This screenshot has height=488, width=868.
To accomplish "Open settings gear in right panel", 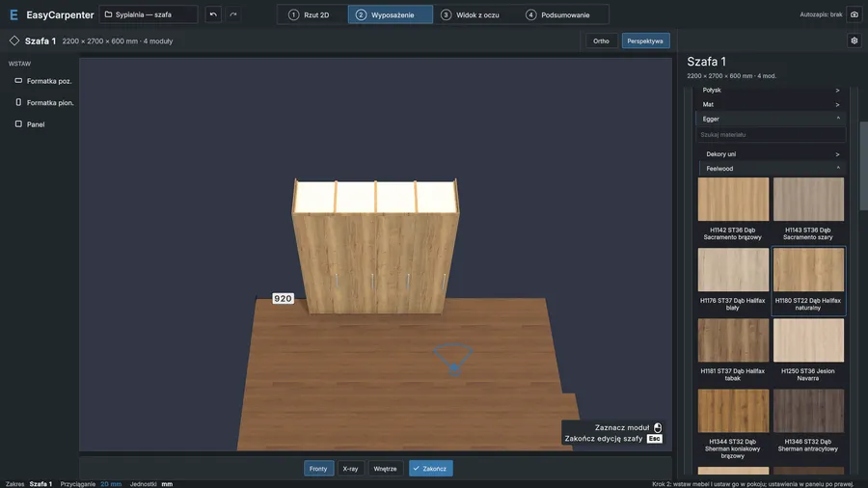I will click(854, 41).
